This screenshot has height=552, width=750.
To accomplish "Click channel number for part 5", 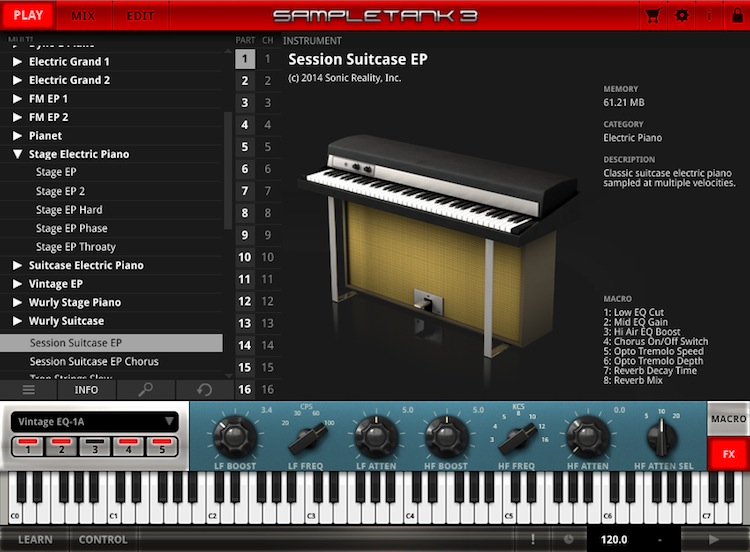I will tap(268, 147).
